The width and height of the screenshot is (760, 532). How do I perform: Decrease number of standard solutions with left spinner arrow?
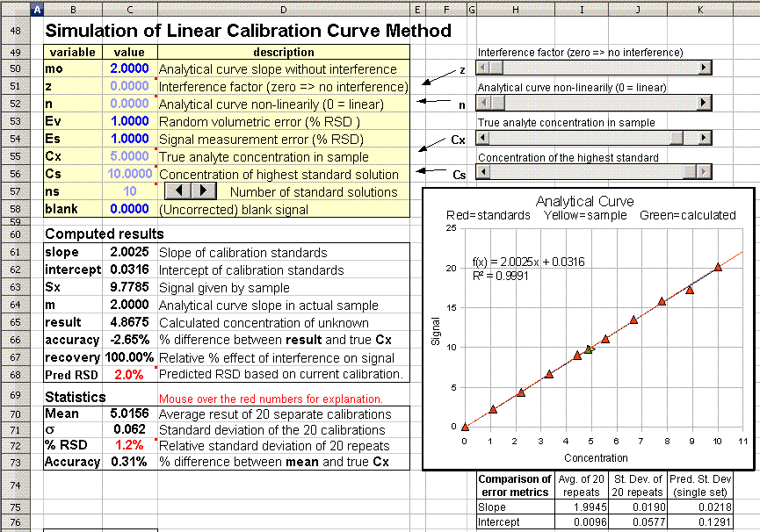click(178, 191)
